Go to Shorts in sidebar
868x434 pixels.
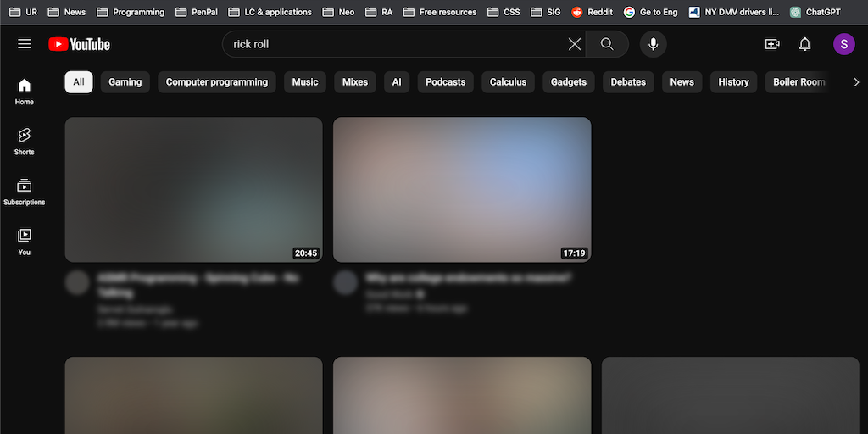point(25,141)
